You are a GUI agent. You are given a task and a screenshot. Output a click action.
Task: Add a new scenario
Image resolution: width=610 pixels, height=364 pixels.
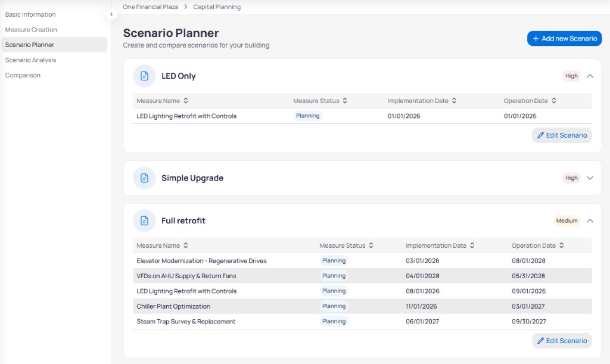click(x=564, y=39)
